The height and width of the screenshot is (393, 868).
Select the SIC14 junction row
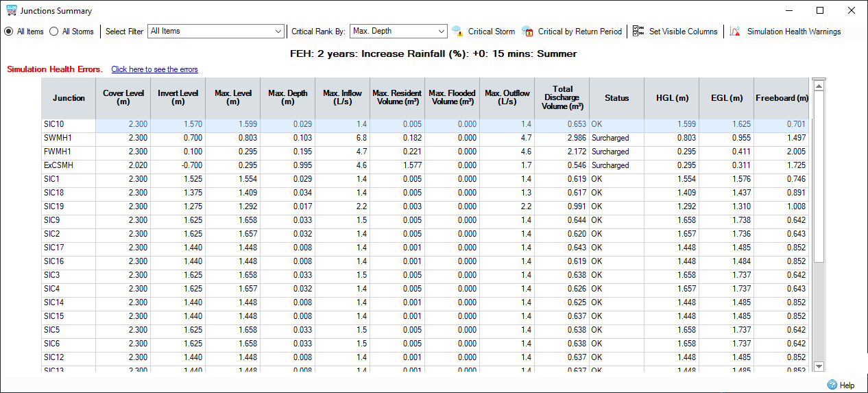(x=425, y=302)
